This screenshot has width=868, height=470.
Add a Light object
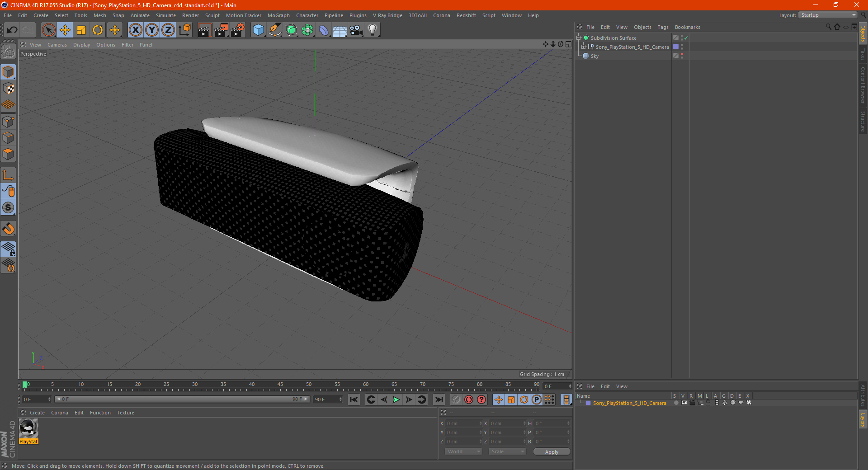point(373,30)
